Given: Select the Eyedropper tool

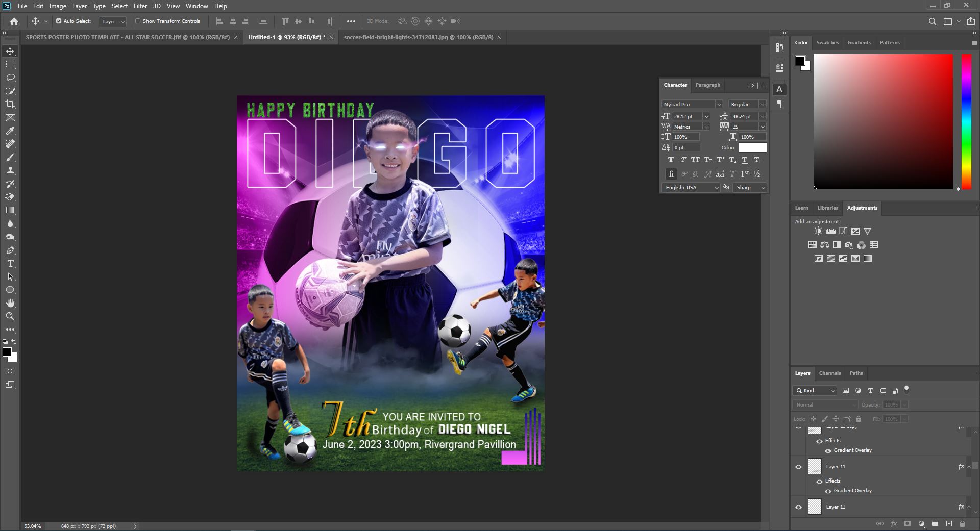Looking at the screenshot, I should (10, 131).
